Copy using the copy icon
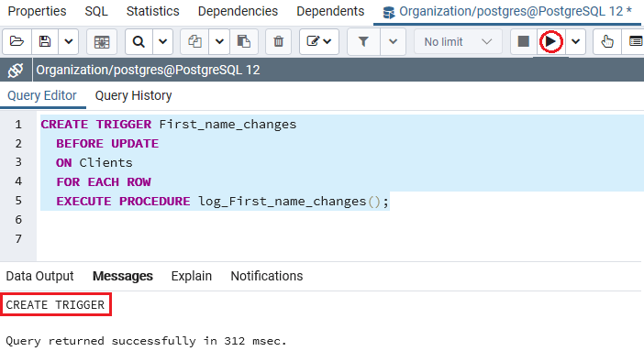Image resolution: width=644 pixels, height=362 pixels. pyautogui.click(x=194, y=41)
